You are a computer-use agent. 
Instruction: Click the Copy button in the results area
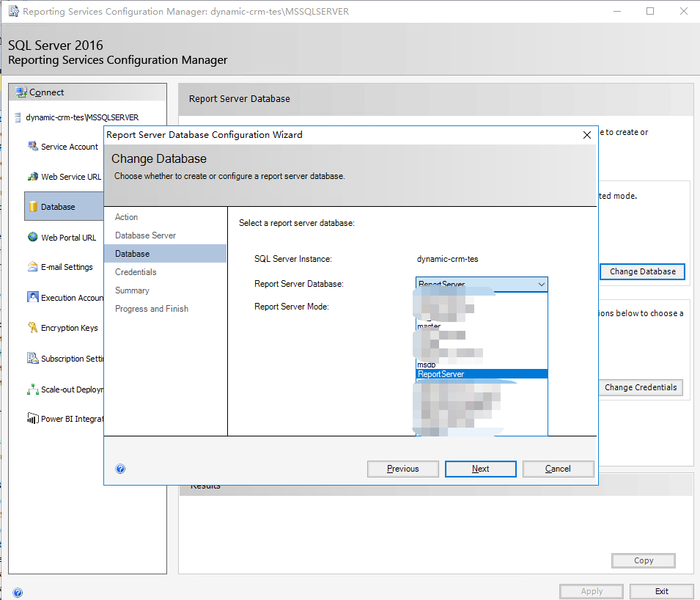[644, 560]
